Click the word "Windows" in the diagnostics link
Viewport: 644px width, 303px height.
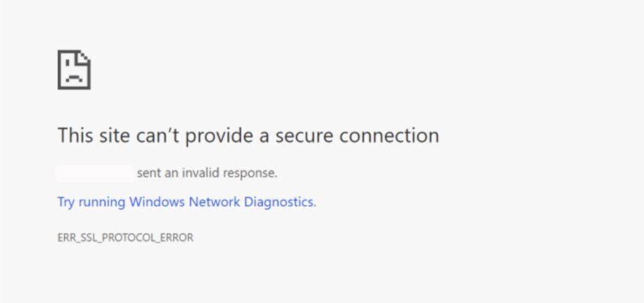pyautogui.click(x=153, y=202)
